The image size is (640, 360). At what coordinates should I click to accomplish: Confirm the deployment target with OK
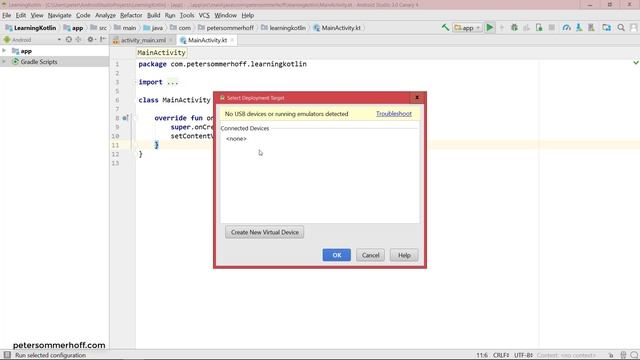337,255
